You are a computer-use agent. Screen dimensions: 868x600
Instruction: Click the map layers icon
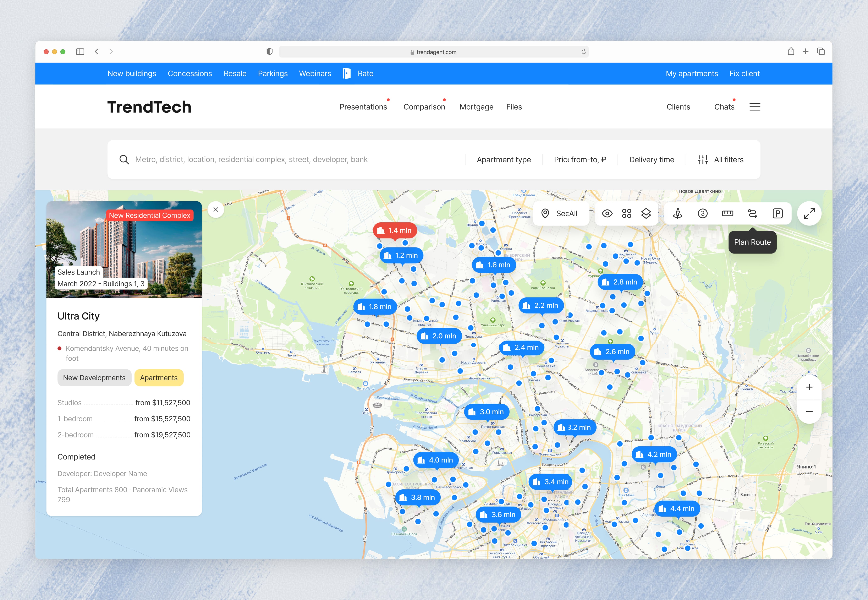(x=646, y=214)
